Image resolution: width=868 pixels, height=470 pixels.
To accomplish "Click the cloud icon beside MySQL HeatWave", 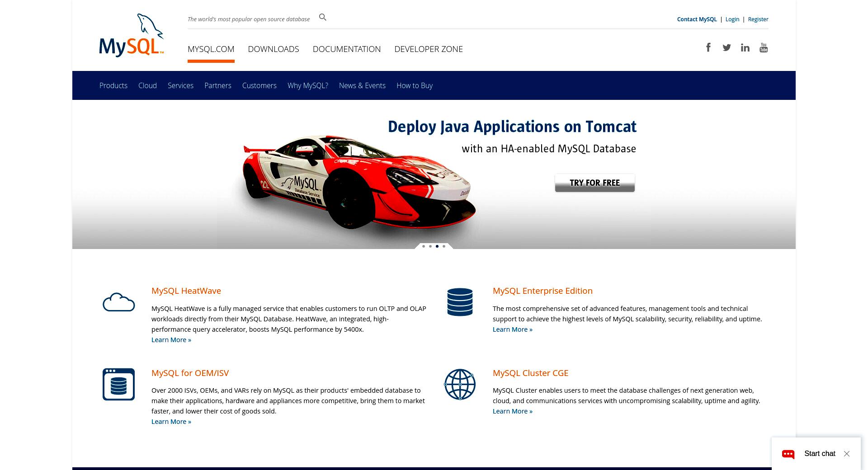I will click(x=119, y=302).
